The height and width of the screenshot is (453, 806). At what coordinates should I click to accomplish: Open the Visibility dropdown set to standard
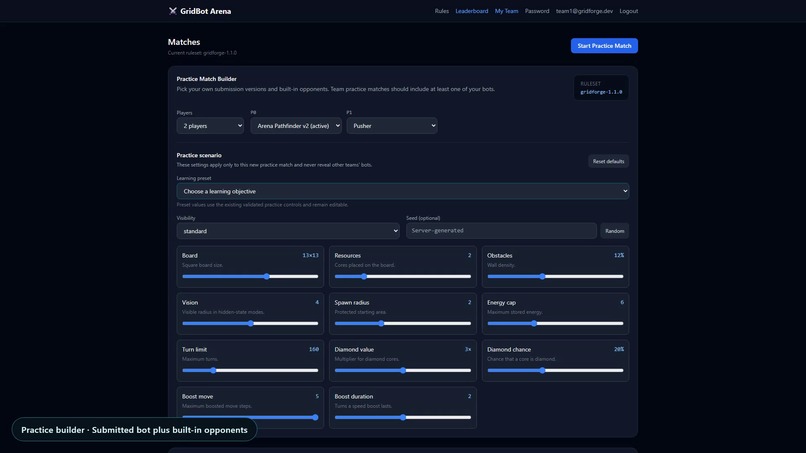point(288,231)
